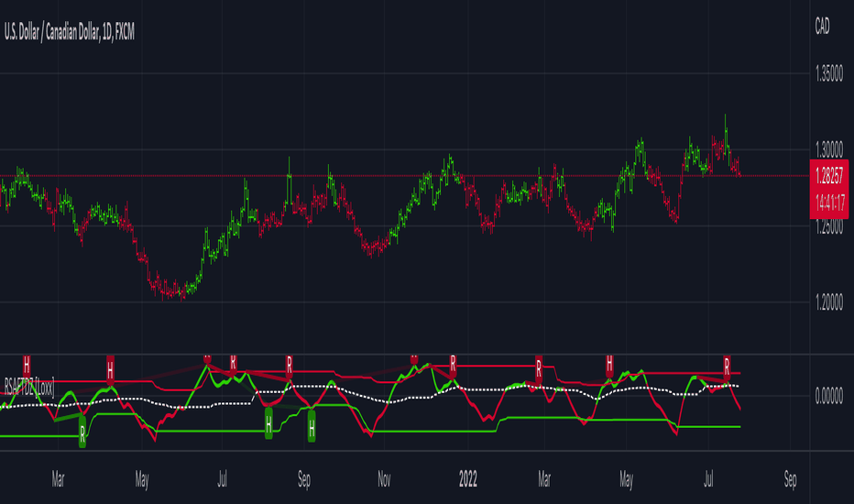Select the red R marker in late August 2021
This screenshot has height=504, width=854.
point(290,365)
